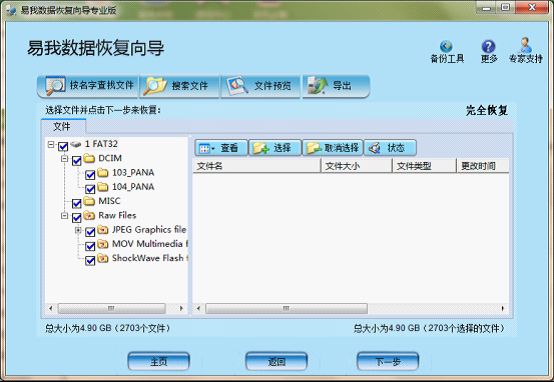The image size is (554, 382).
Task: Select the 103_PANA tree label
Action: click(133, 172)
